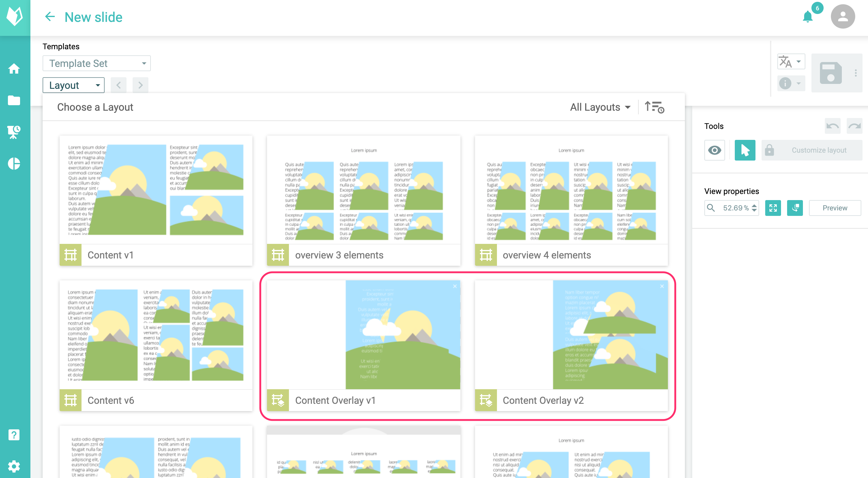Open the user profile avatar
The image size is (868, 478).
(843, 16)
